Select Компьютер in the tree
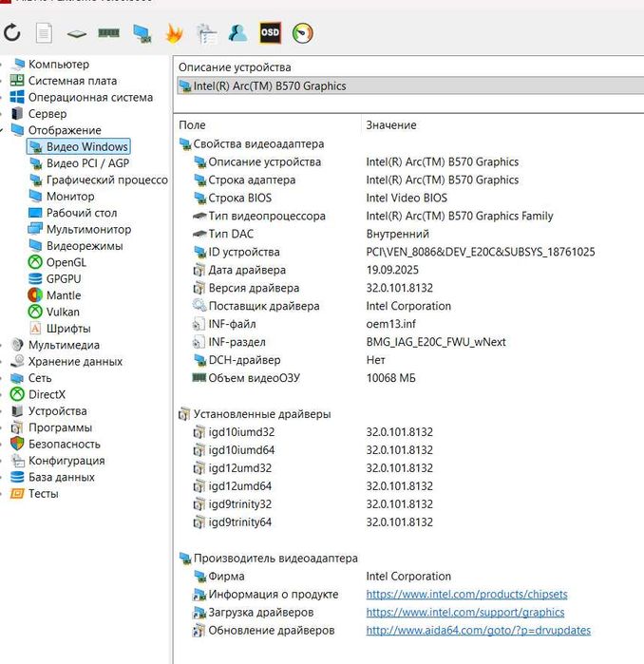 [59, 64]
